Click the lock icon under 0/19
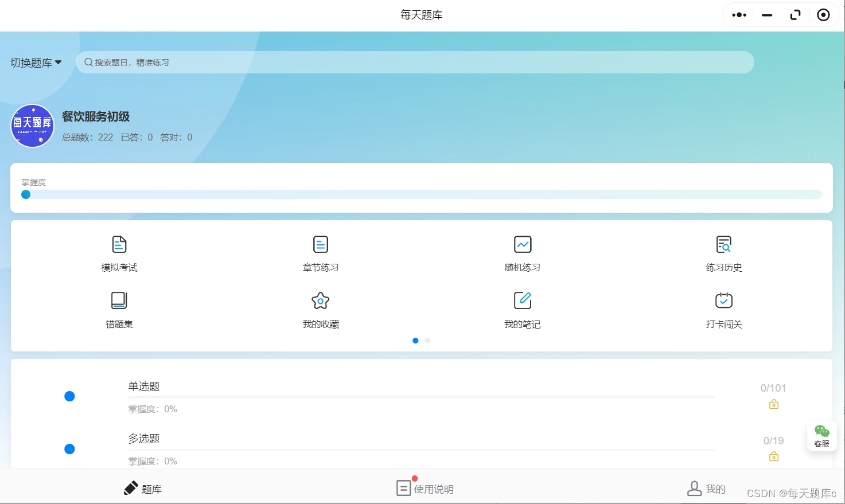Screen dimensions: 845x504 774,456
